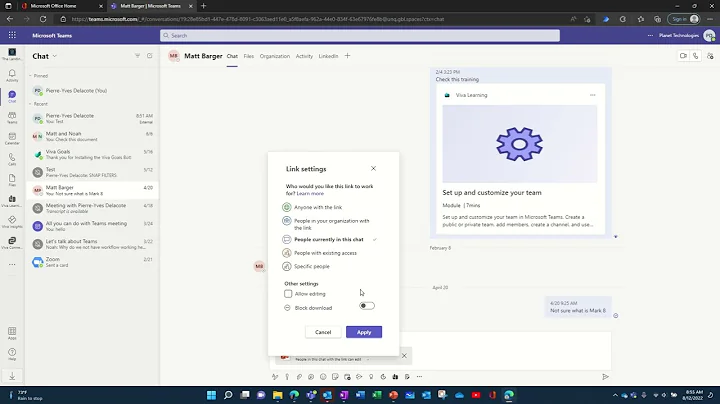
Task: Open Windows Start menu
Action: pyautogui.click(x=211, y=395)
